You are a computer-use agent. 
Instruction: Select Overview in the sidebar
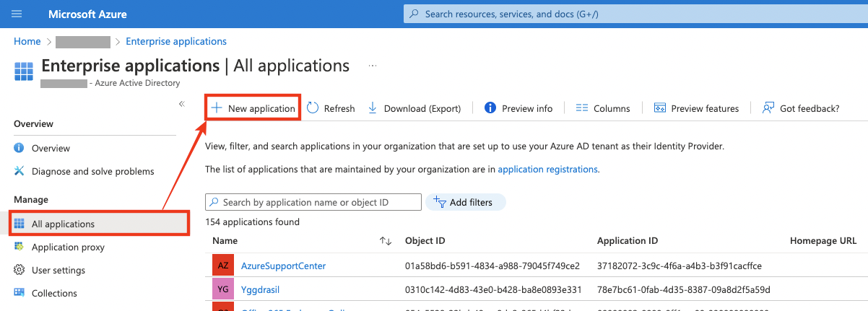click(51, 148)
